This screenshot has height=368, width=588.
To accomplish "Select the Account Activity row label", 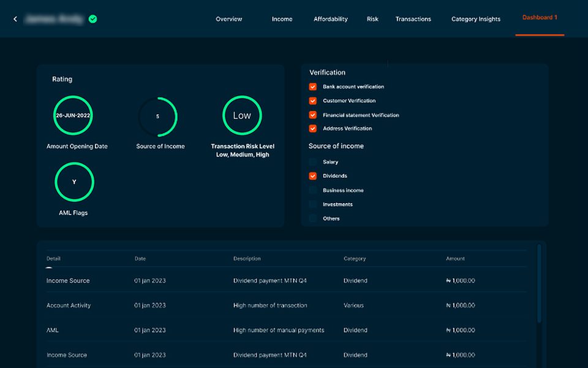I will tap(69, 305).
